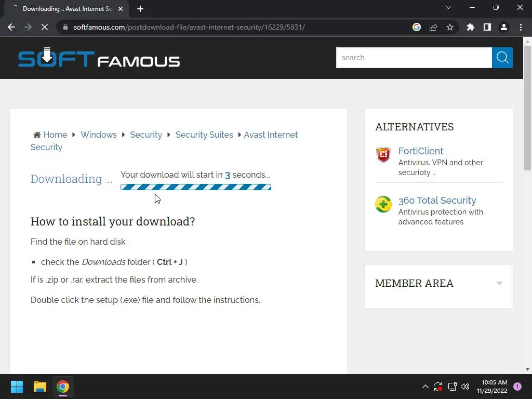Show hidden tray icons chevron
Image resolution: width=532 pixels, height=399 pixels.
click(x=425, y=387)
